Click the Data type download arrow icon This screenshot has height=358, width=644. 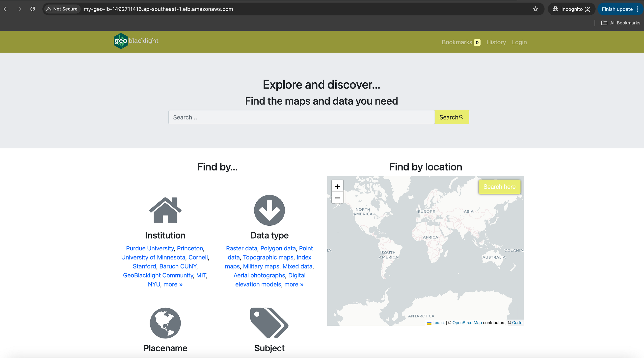[x=269, y=210]
